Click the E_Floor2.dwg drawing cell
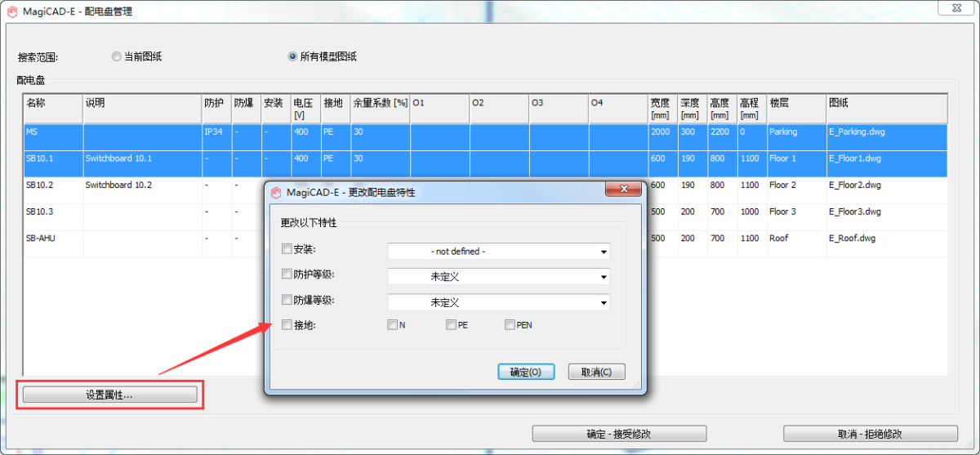 click(887, 190)
